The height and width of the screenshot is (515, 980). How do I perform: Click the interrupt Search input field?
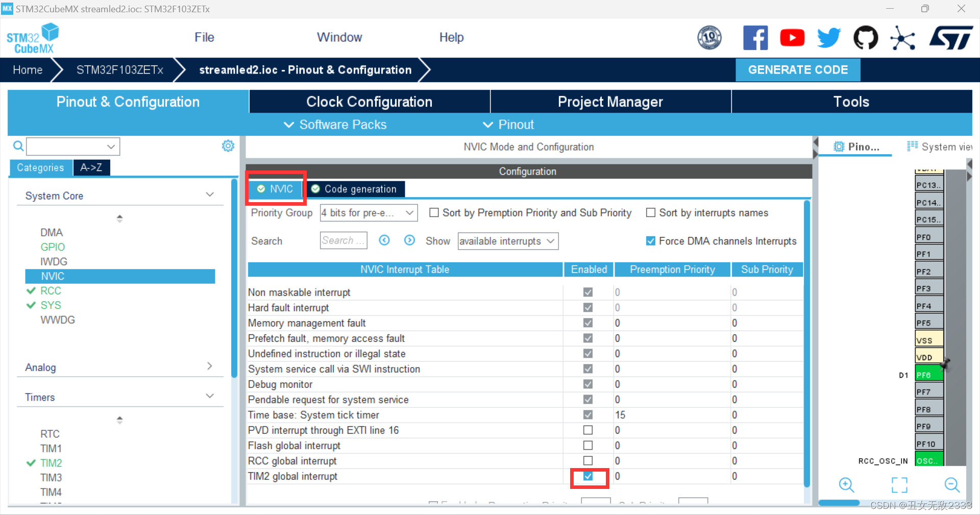coord(343,240)
